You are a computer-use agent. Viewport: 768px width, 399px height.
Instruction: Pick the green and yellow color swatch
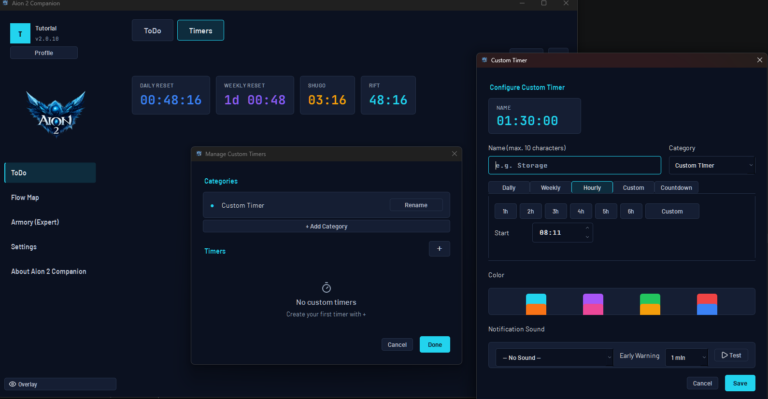tap(650, 304)
